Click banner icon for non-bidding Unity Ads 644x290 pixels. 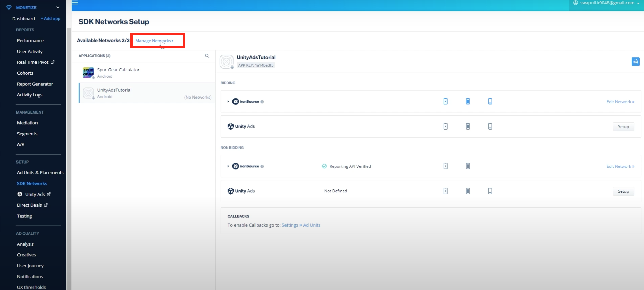coord(490,191)
